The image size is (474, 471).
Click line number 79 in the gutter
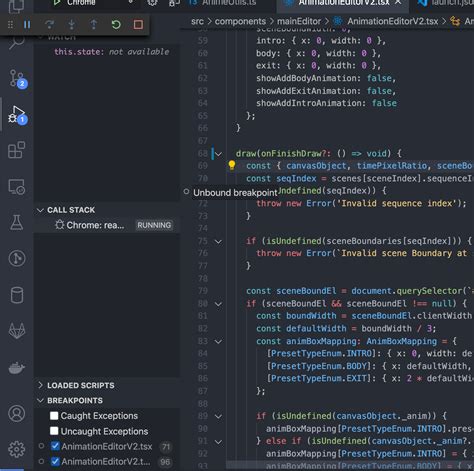(203, 291)
